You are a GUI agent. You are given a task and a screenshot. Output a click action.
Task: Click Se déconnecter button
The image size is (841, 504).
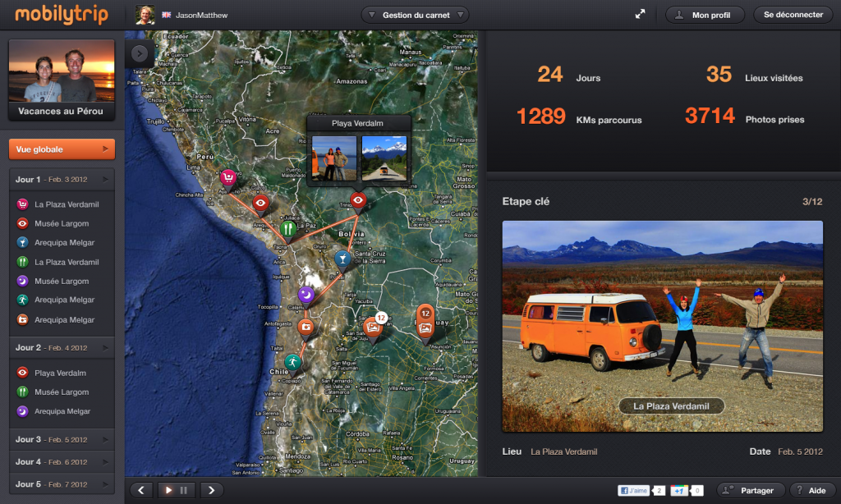(793, 15)
